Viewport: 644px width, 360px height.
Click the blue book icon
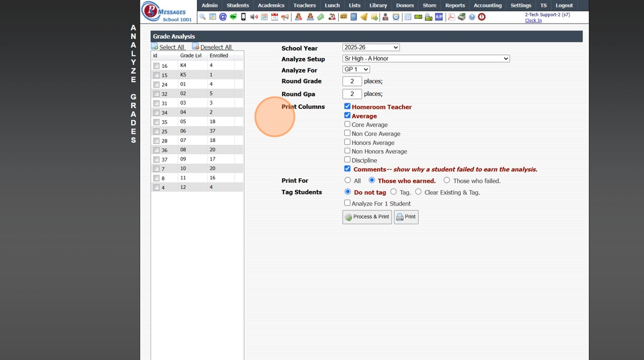point(354,17)
